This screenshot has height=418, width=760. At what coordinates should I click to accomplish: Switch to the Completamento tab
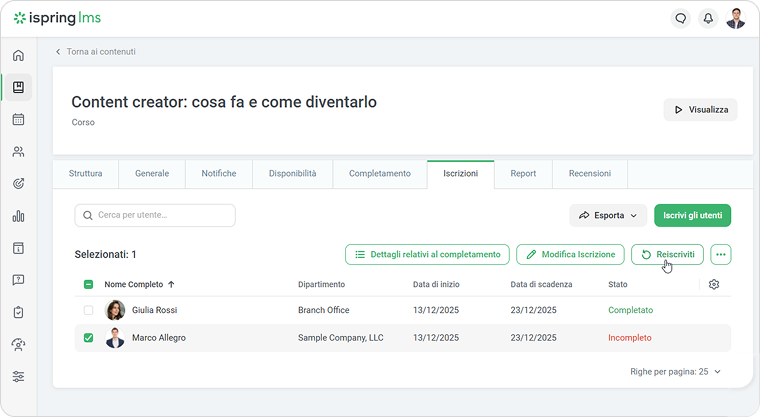point(379,174)
